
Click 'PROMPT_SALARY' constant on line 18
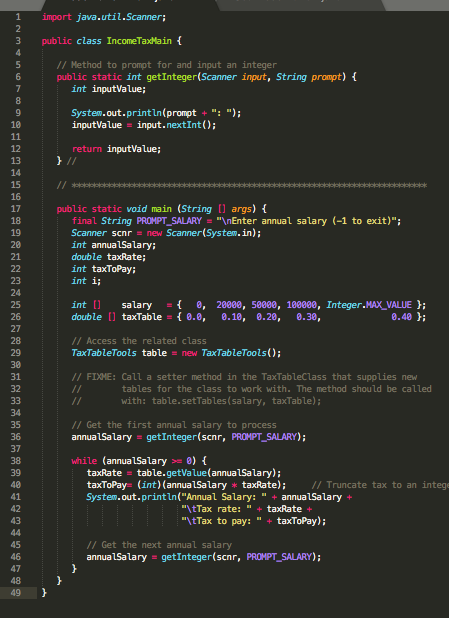coord(169,221)
